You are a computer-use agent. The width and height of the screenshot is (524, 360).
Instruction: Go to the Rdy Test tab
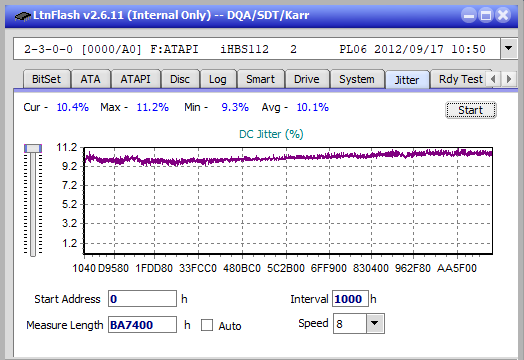coord(461,79)
